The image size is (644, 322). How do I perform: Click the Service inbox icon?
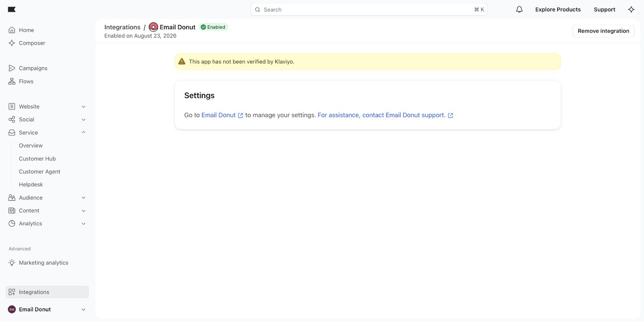point(12,133)
